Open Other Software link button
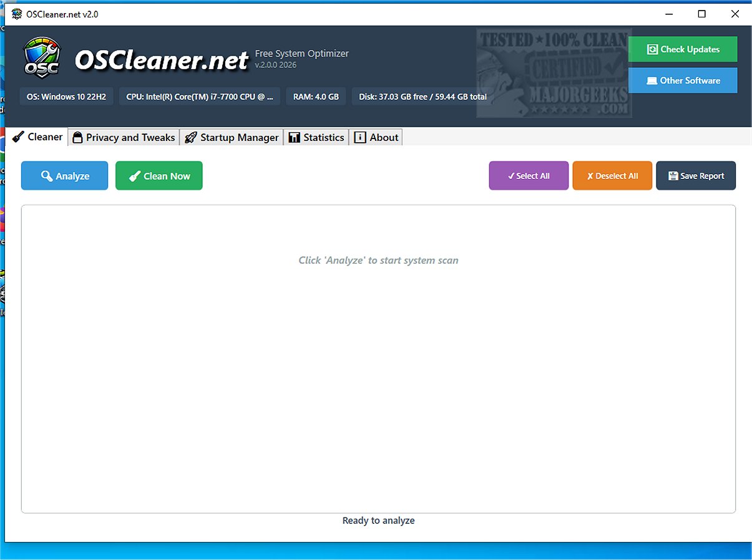 683,80
